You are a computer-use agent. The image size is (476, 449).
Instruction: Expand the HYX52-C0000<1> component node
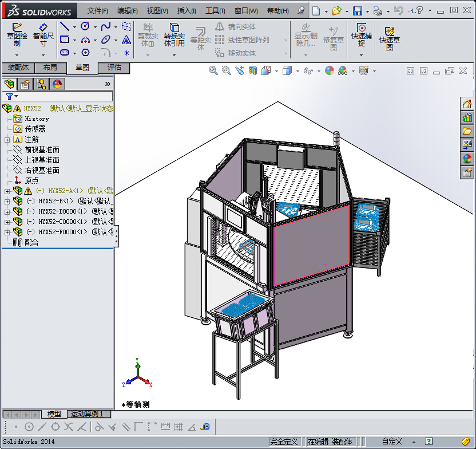[x=7, y=222]
